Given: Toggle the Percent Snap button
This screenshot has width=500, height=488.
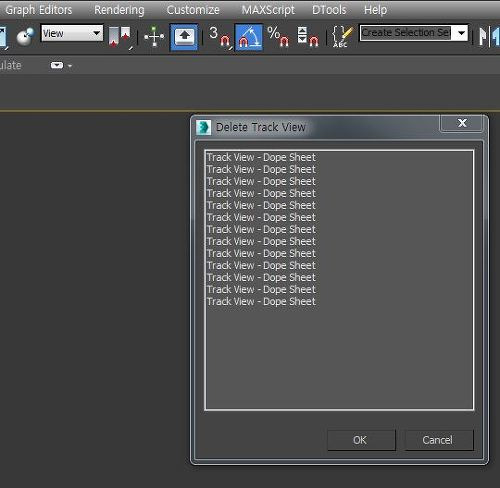Looking at the screenshot, I should coord(278,37).
